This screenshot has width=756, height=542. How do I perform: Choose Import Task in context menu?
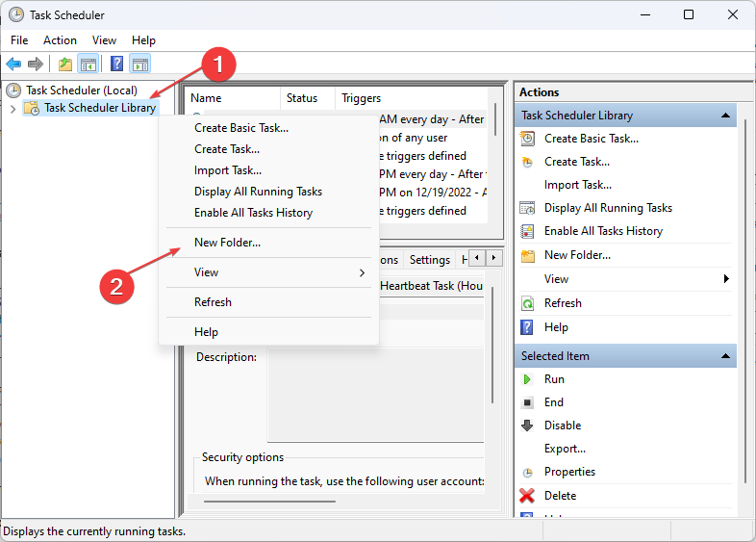269,170
